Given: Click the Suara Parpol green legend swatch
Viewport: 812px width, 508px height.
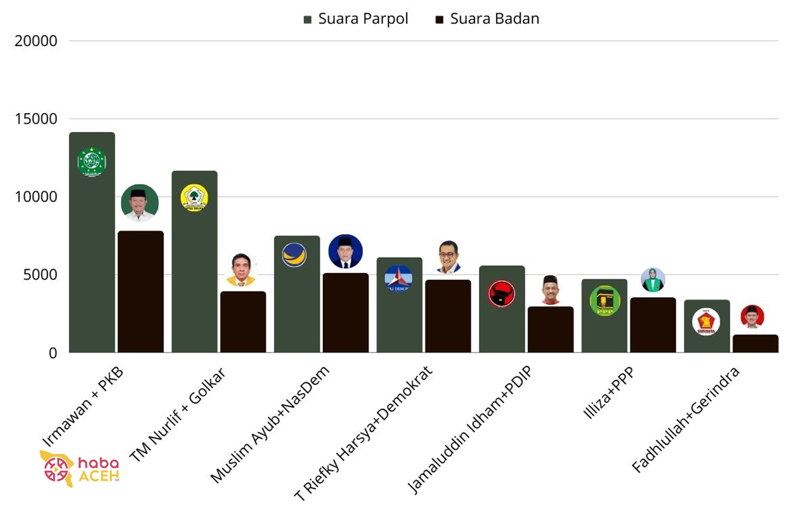Looking at the screenshot, I should [308, 20].
